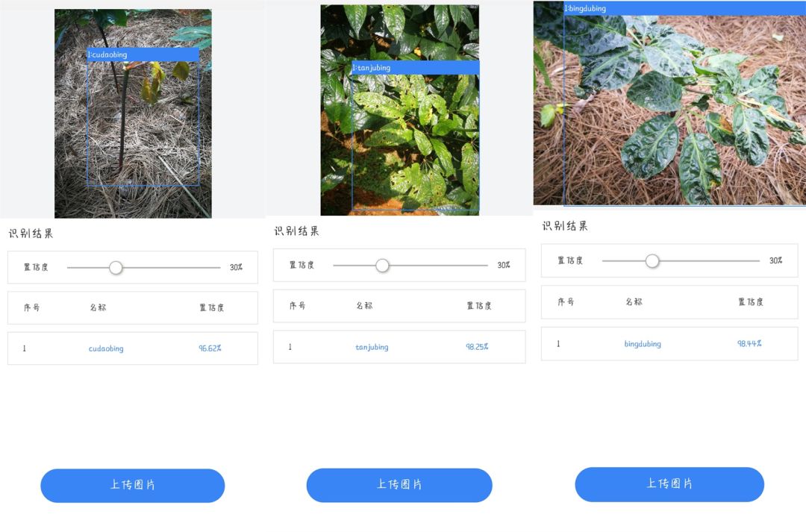Click the 1:bingdubing detection label
The height and width of the screenshot is (532, 806).
tap(585, 8)
